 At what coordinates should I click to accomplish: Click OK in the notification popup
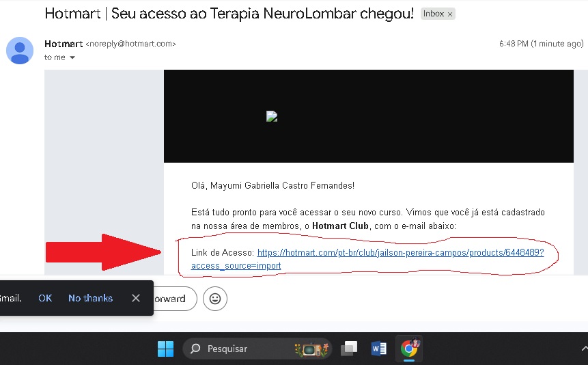click(x=45, y=298)
